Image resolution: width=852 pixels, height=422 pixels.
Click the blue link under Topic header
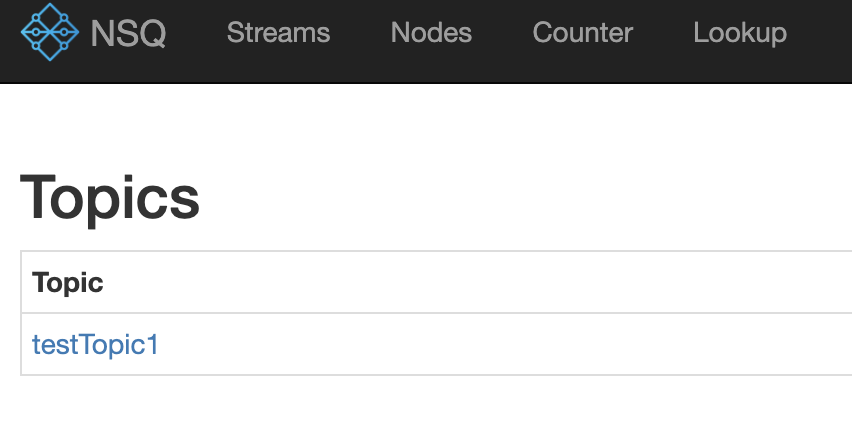[96, 345]
